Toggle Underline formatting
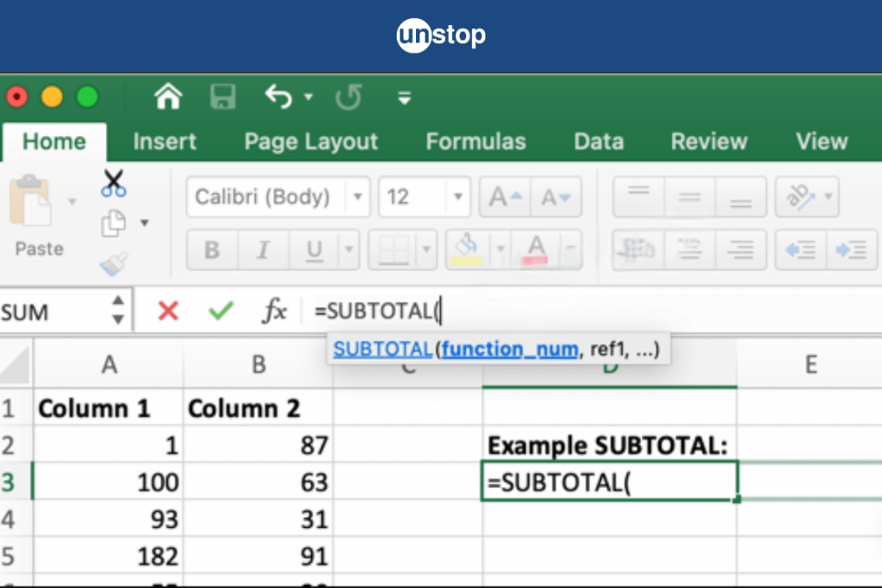 (x=314, y=250)
